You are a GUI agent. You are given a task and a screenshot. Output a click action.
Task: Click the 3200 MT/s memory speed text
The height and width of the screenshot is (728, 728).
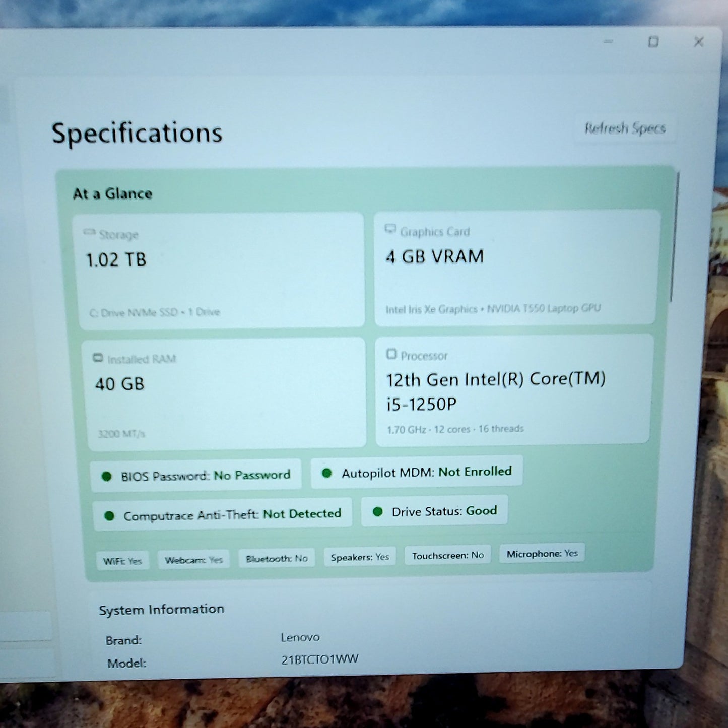[121, 434]
